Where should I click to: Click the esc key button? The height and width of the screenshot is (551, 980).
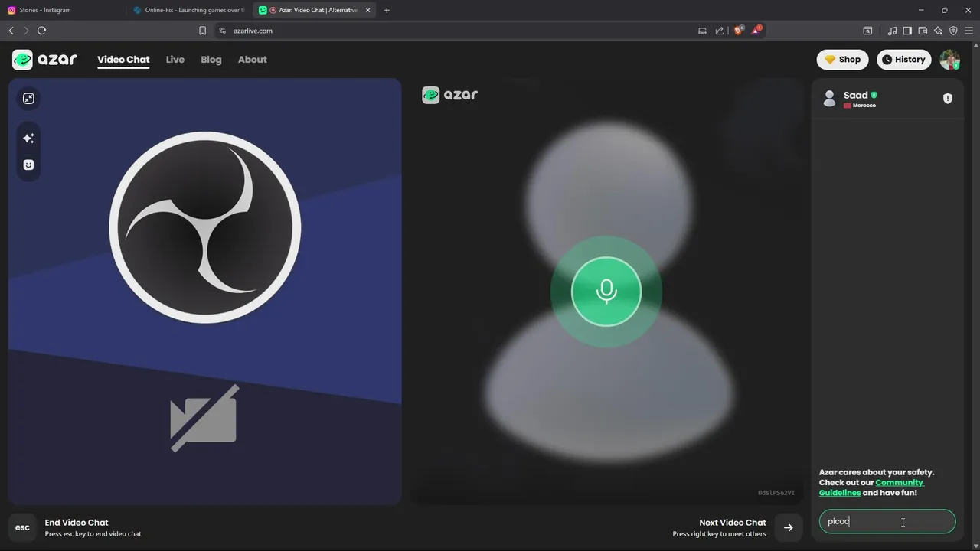tap(22, 527)
